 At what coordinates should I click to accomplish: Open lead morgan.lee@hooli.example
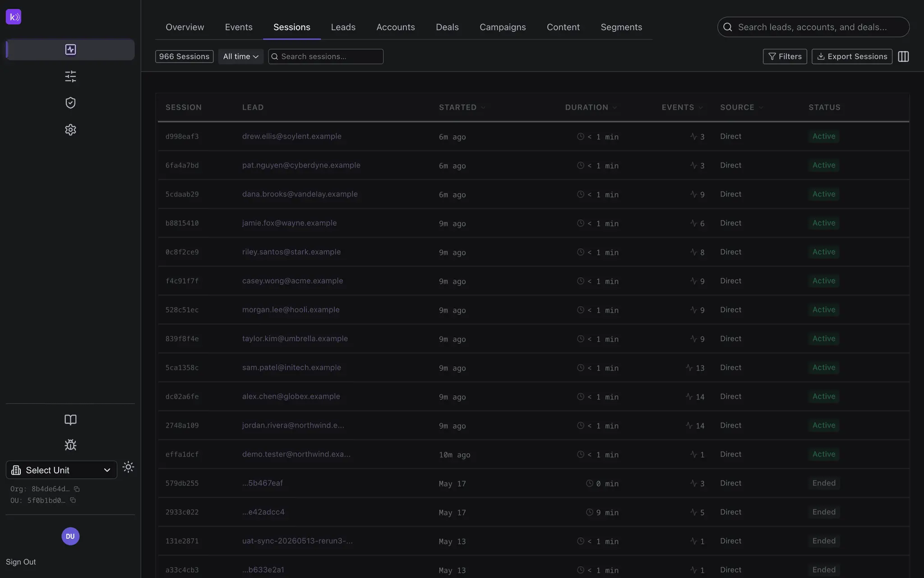291,310
